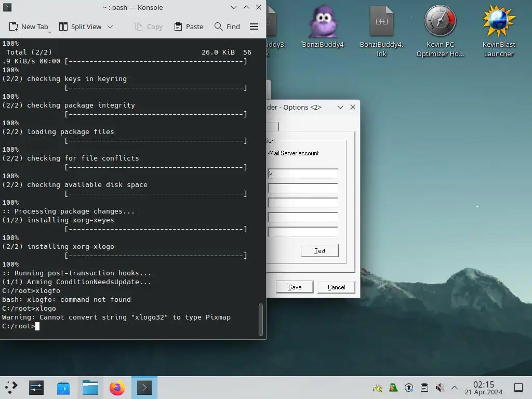Screen dimensions: 532x399
Task: Click the Show Desktop button on taskbar
Action: [x=518, y=388]
